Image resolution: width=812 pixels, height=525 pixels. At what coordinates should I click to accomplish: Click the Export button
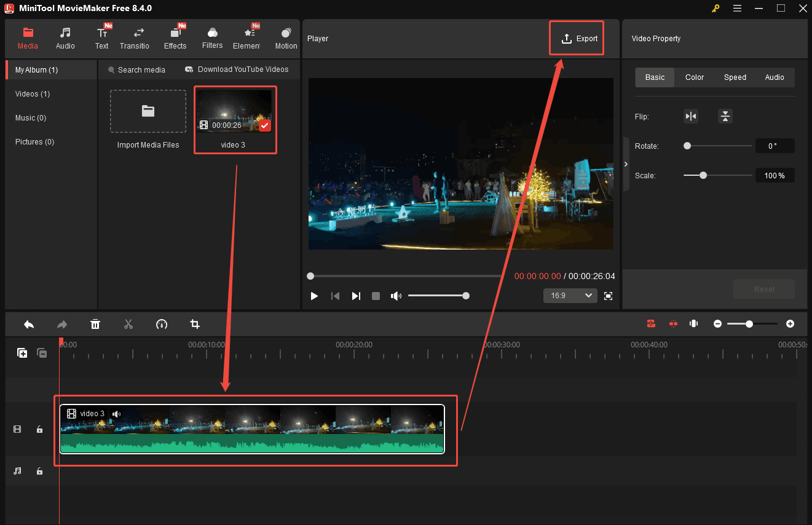576,38
